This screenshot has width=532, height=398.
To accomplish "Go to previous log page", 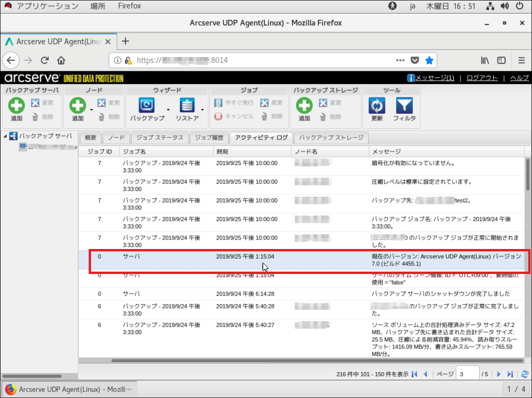I will 425,374.
